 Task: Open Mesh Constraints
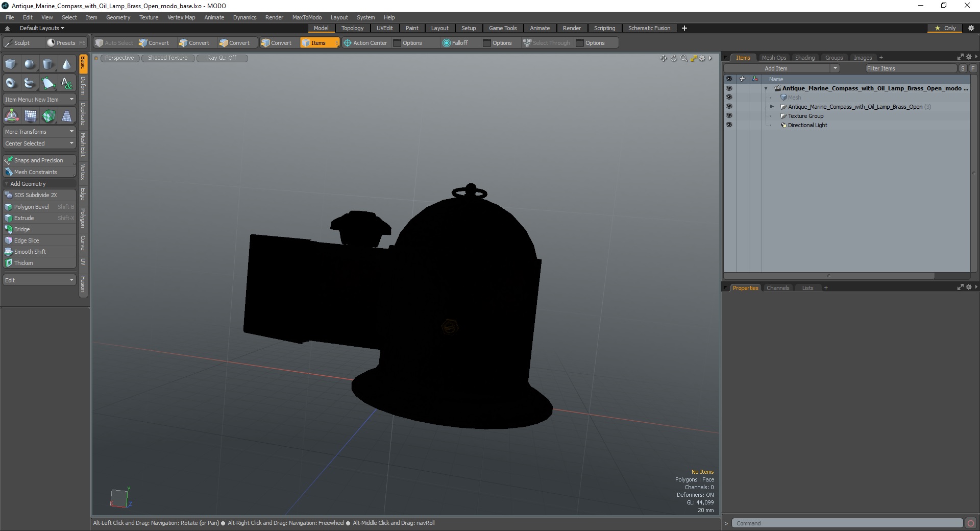click(39, 172)
